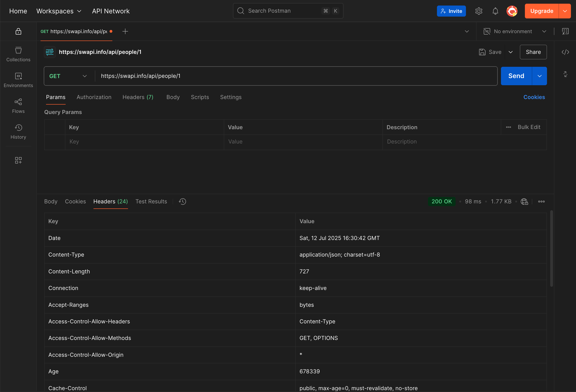Click the Content-Type header key cell
Viewport: 576px width, 392px height.
pos(170,255)
